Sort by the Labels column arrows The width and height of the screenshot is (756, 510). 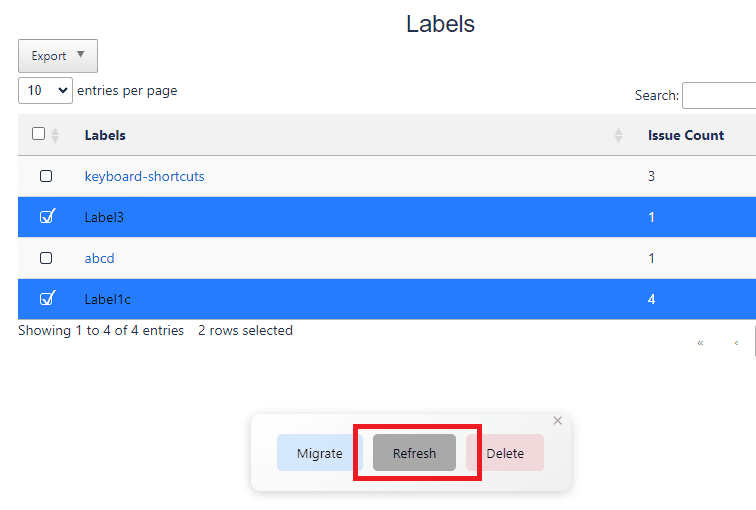tap(619, 136)
